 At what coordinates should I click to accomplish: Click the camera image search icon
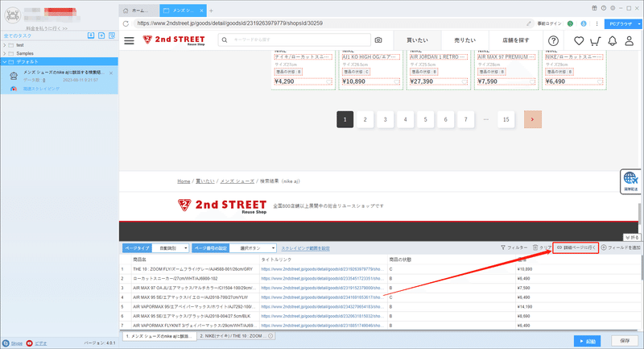(x=378, y=39)
